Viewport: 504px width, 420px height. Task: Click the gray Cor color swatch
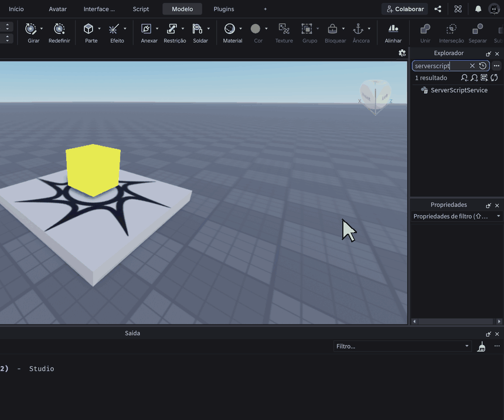[x=256, y=29]
